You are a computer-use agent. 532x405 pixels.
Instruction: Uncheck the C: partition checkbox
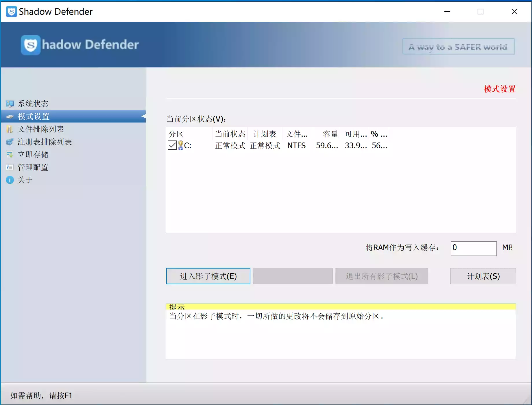tap(172, 145)
